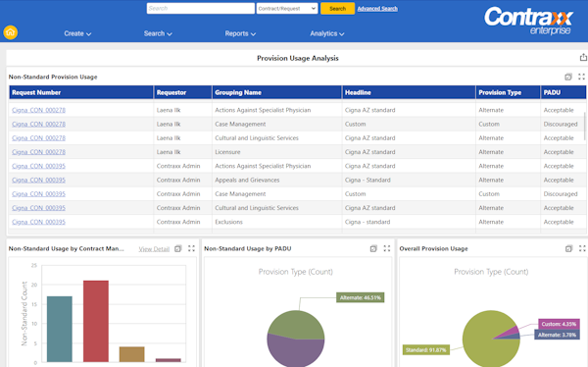Viewport: 588px width, 367px height.
Task: Maximize the Overall Provision Usage chart
Action: pyautogui.click(x=582, y=248)
